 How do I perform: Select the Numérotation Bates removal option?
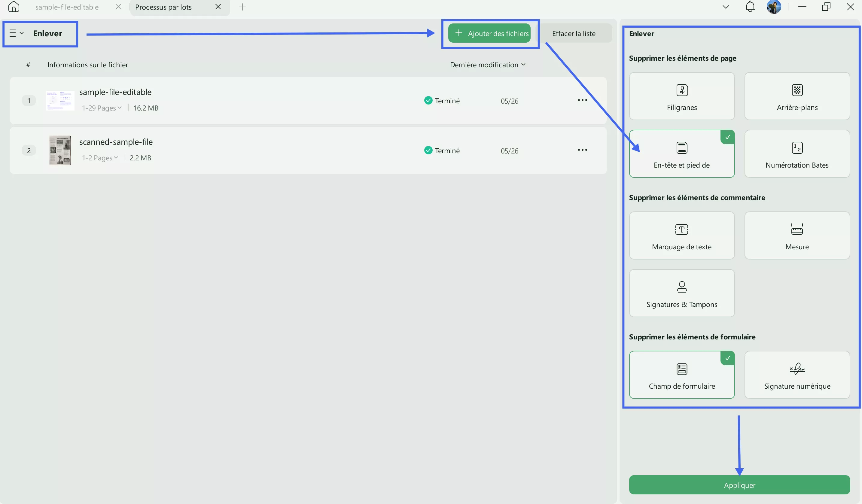point(797,154)
